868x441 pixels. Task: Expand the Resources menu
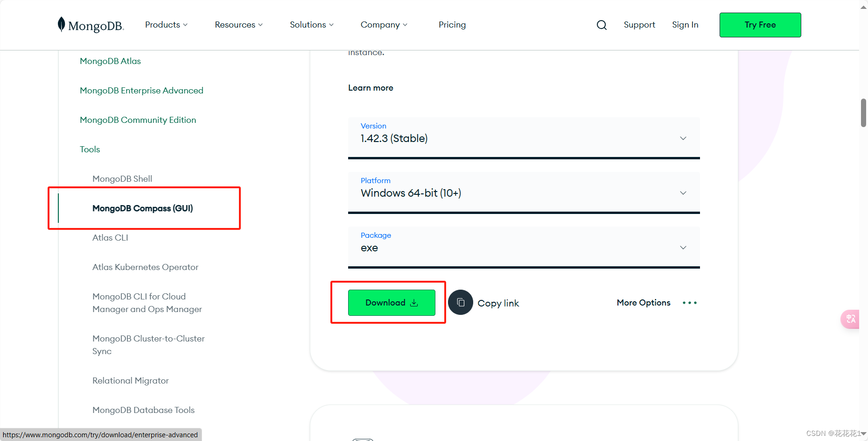239,25
